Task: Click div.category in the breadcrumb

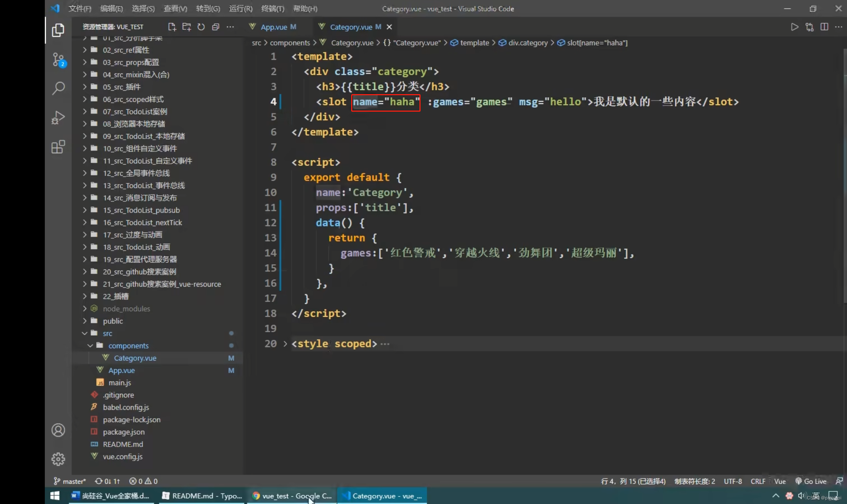Action: (528, 43)
